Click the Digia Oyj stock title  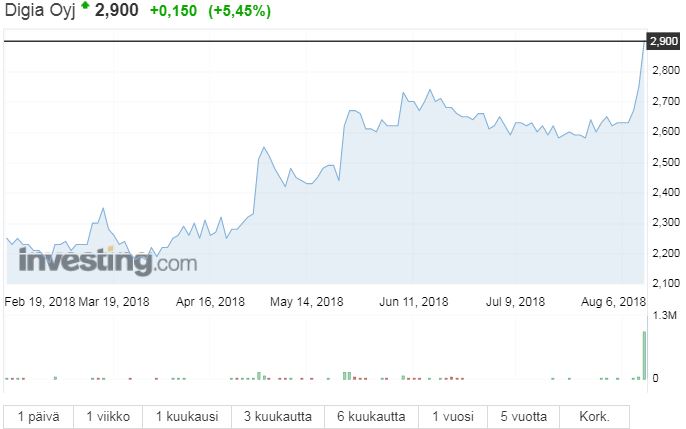point(38,11)
